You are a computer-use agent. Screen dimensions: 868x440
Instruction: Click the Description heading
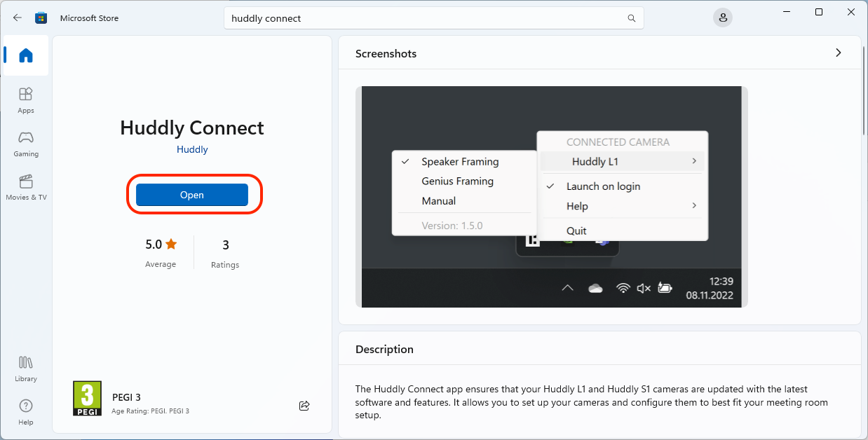click(384, 349)
